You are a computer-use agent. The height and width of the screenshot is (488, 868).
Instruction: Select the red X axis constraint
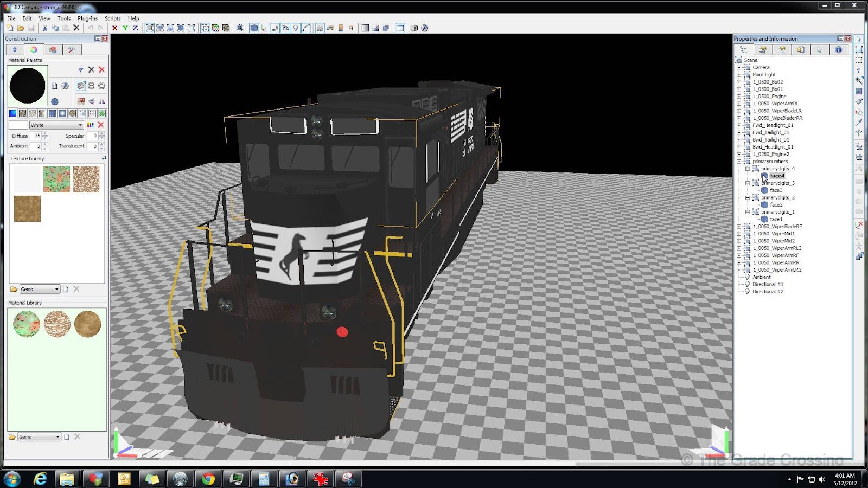(x=114, y=28)
